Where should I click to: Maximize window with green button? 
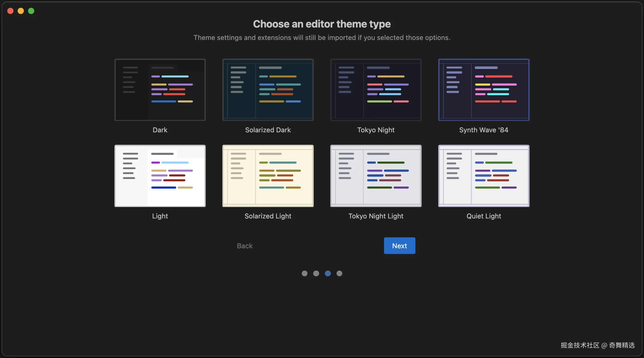[31, 11]
